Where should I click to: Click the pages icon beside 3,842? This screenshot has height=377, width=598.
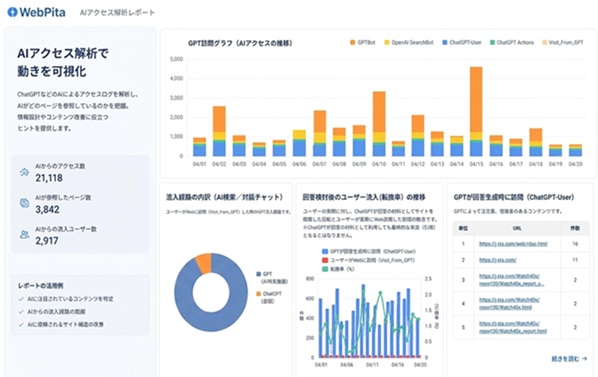coord(24,203)
